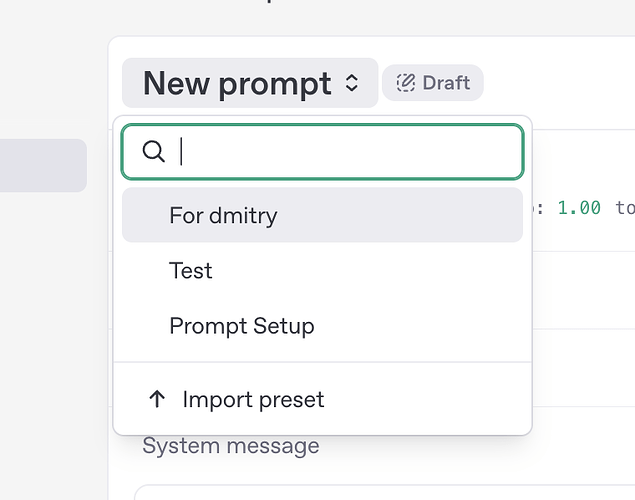
Task: Click the "New prompt" title text
Action: click(x=237, y=84)
